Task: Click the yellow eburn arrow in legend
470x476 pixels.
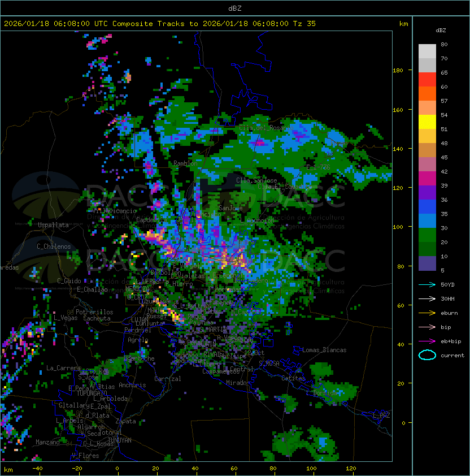Action: tap(427, 313)
